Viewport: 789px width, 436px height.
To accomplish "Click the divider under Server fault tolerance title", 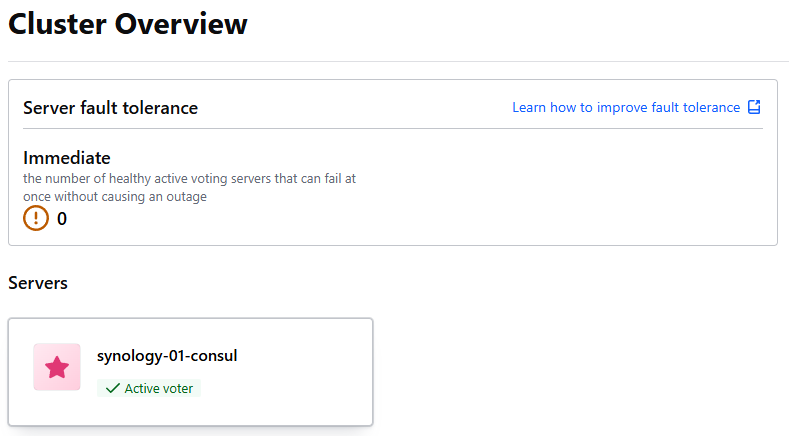I will [x=392, y=129].
